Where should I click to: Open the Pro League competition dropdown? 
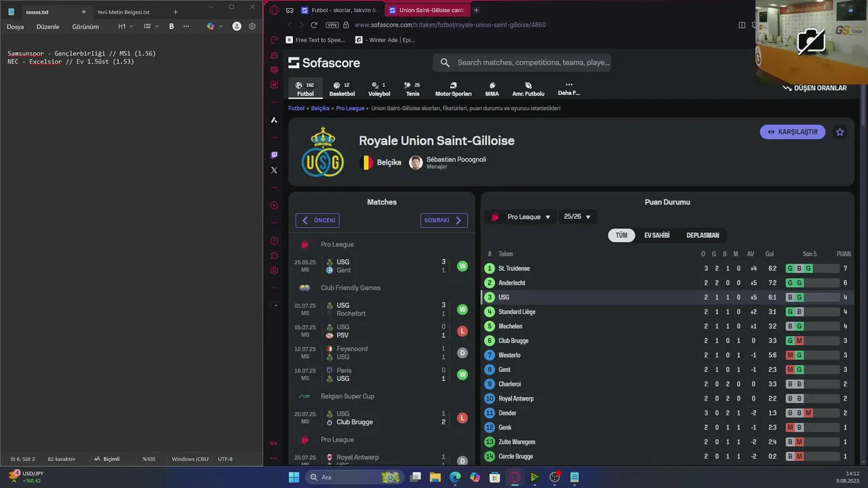[x=520, y=217]
